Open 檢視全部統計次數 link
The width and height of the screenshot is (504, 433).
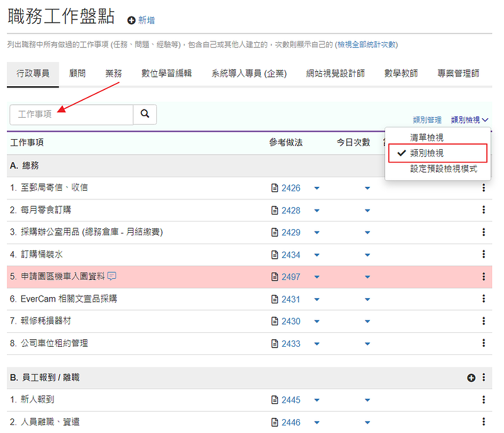(367, 45)
